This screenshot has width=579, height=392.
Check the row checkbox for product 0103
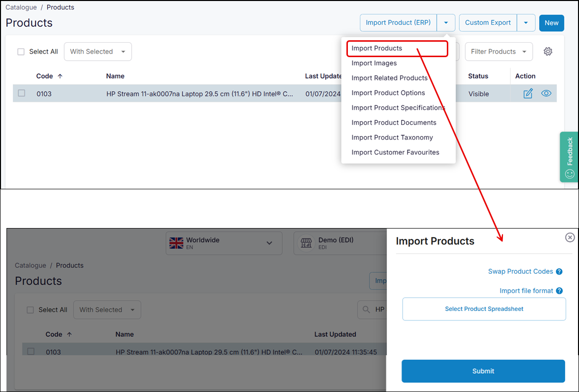click(21, 93)
